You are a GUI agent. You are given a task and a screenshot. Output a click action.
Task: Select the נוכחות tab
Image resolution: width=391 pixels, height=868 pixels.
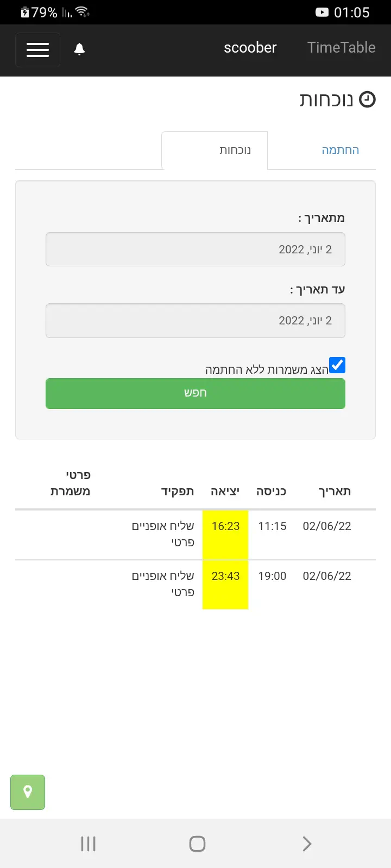(235, 150)
